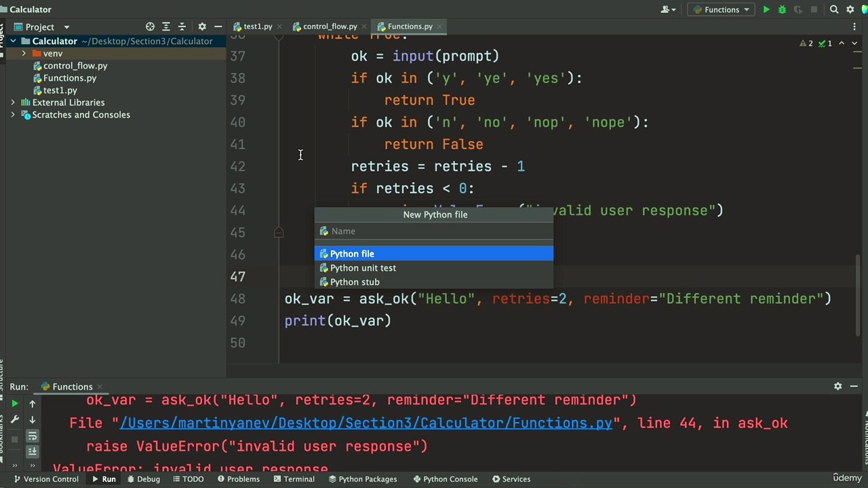Open Python Packages tool window
Screen dimensions: 868x488
(x=363, y=479)
